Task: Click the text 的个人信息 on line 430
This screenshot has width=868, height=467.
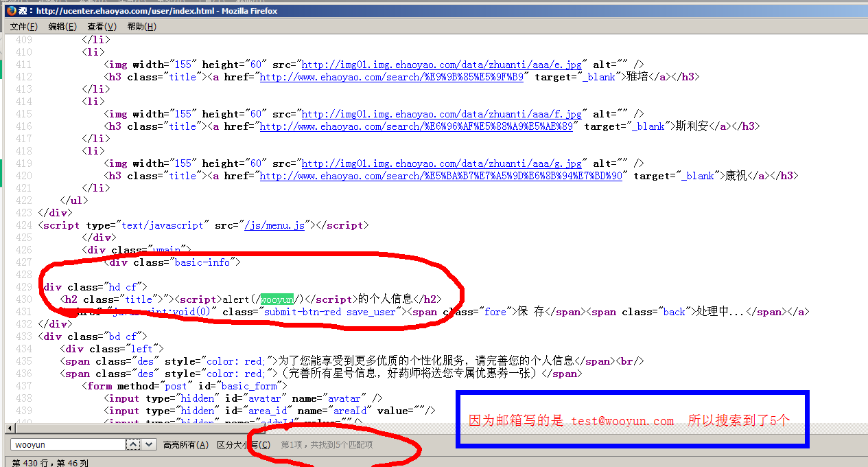Action: click(386, 299)
